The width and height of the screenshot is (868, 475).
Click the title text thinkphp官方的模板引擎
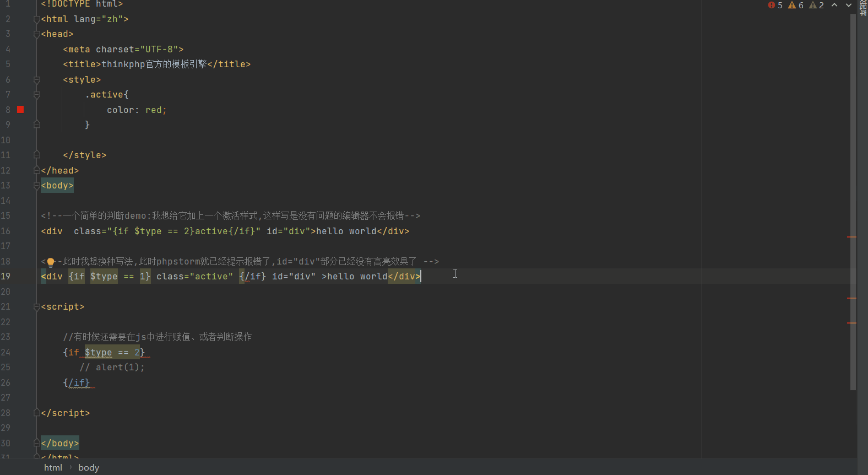(x=154, y=64)
